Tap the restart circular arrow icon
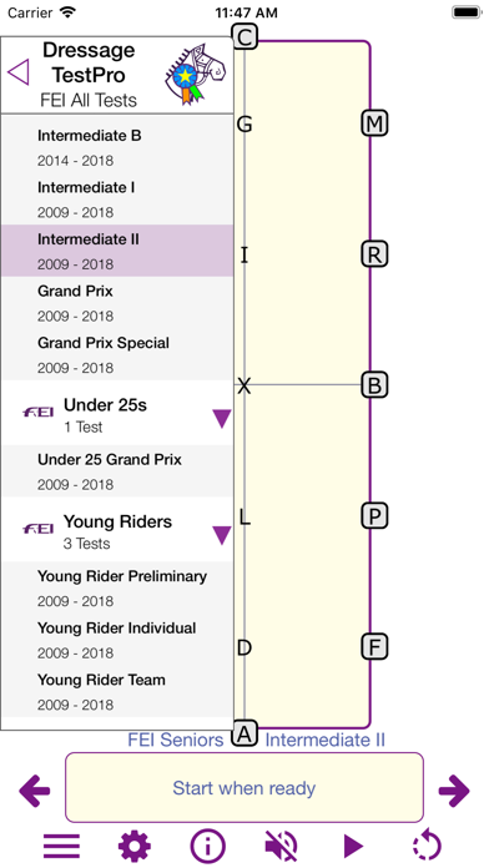The width and height of the screenshot is (489, 868). coord(427,846)
